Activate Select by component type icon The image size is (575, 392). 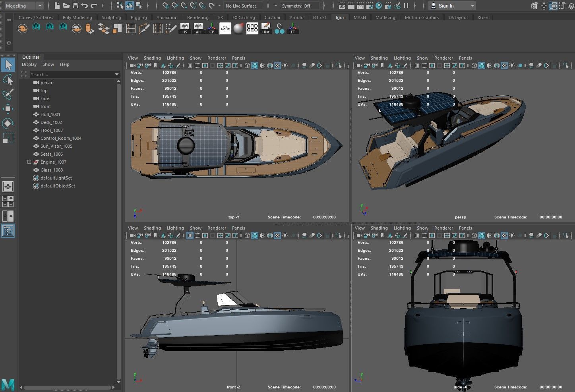[139, 6]
